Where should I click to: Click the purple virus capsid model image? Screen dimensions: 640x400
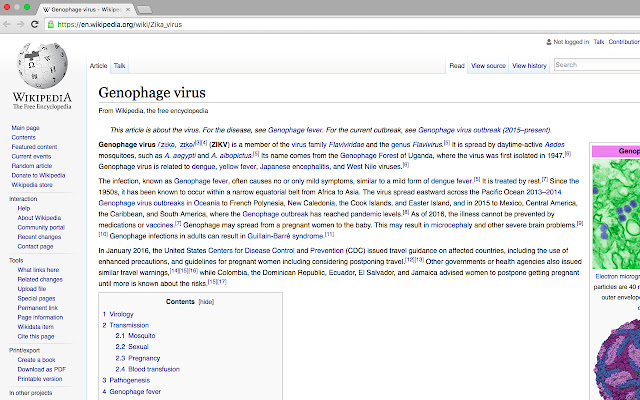point(616,360)
